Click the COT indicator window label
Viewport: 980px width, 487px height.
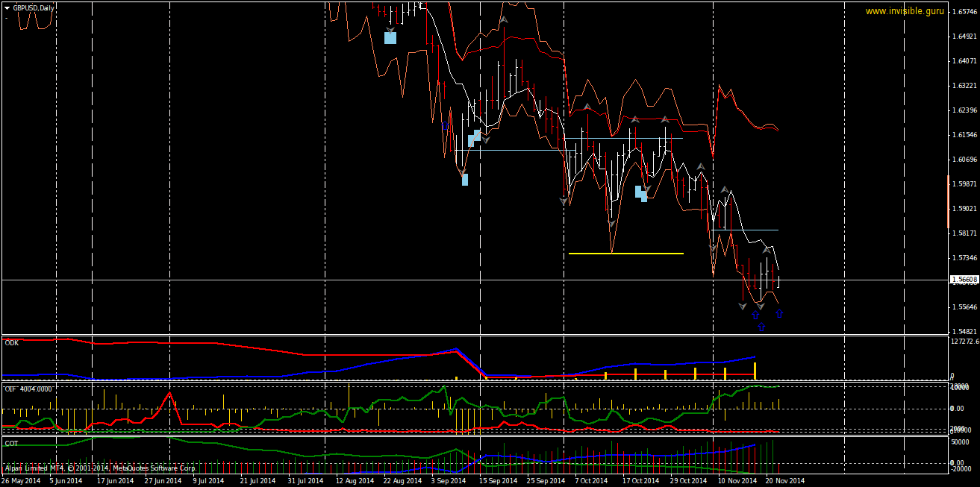coord(12,443)
